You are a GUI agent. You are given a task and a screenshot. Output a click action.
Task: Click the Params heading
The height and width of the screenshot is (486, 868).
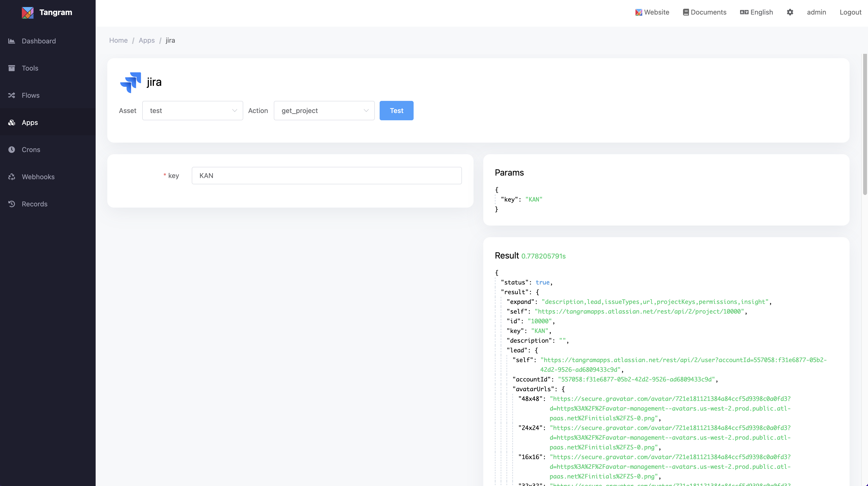tap(509, 173)
